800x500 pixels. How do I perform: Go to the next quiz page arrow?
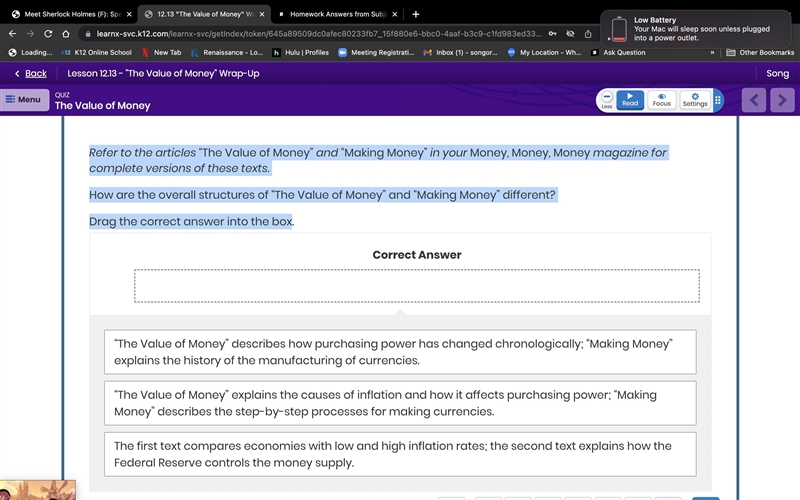point(782,100)
